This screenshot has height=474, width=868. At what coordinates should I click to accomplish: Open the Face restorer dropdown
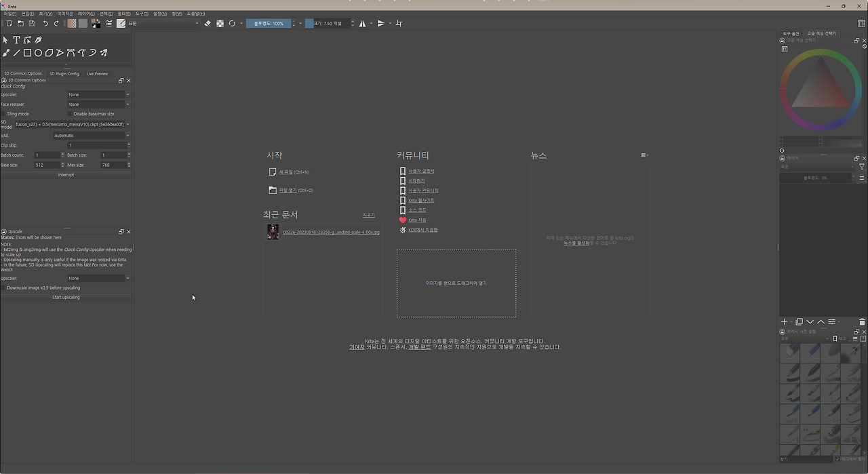[98, 104]
